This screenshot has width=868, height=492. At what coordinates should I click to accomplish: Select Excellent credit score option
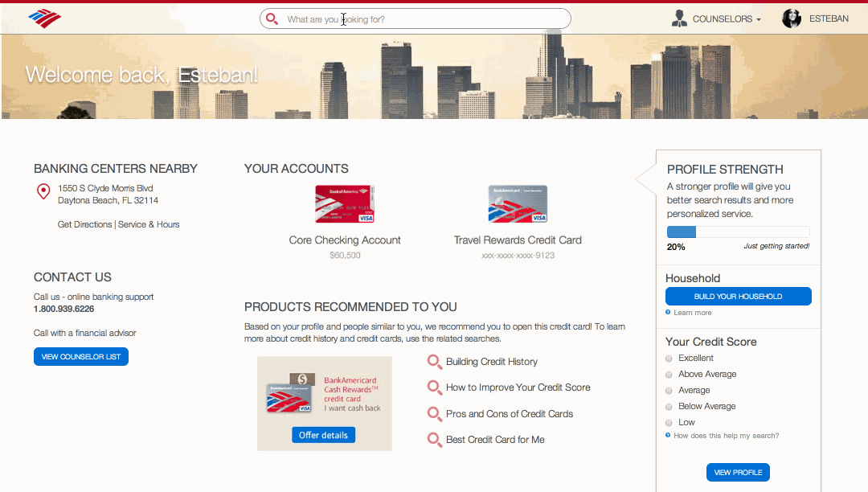click(x=669, y=359)
